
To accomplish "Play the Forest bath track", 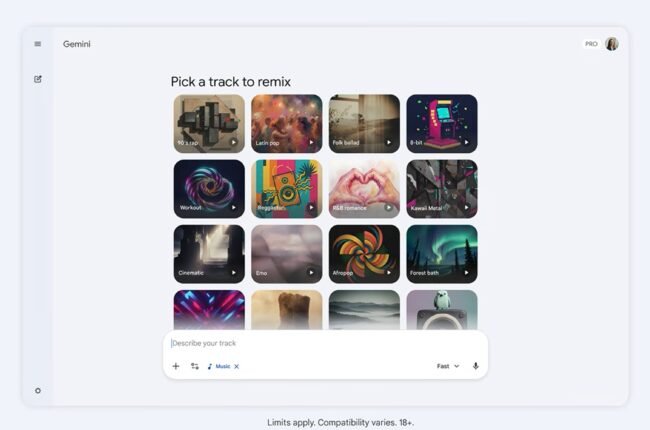I will click(466, 272).
